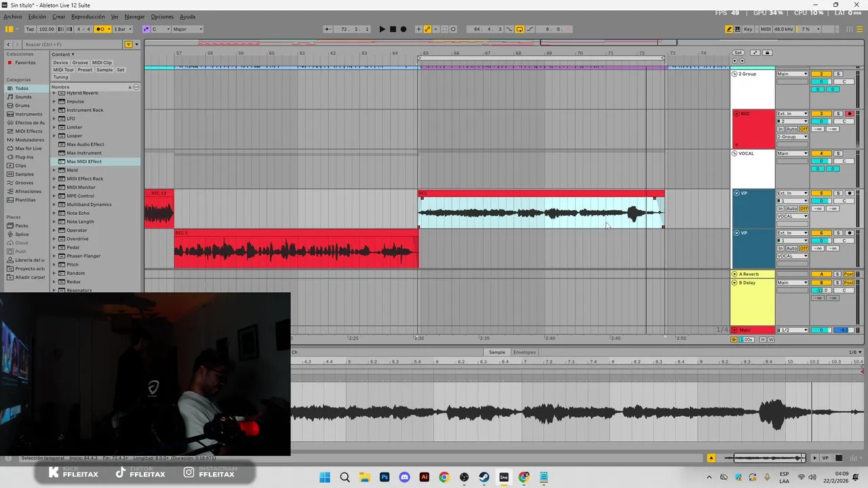The image size is (868, 488).
Task: Open the CPU load 7 % dropdown
Action: (810, 29)
